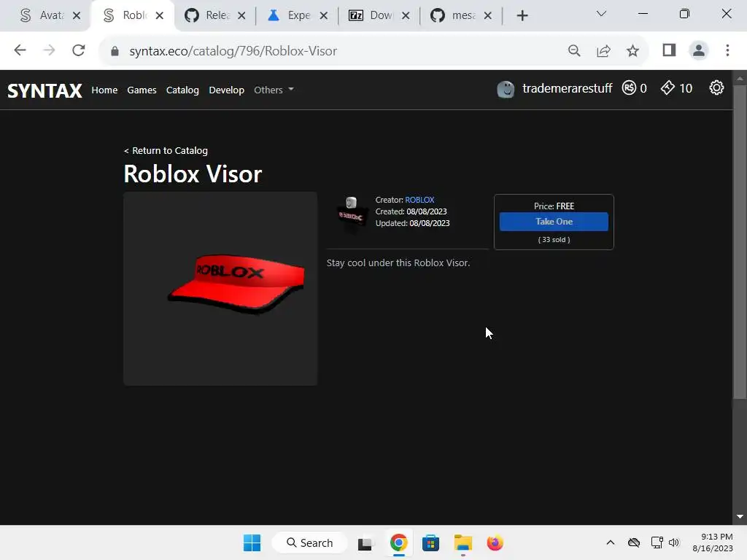Expand the Others dropdown menu
Screen dimensions: 747x560
tap(274, 90)
